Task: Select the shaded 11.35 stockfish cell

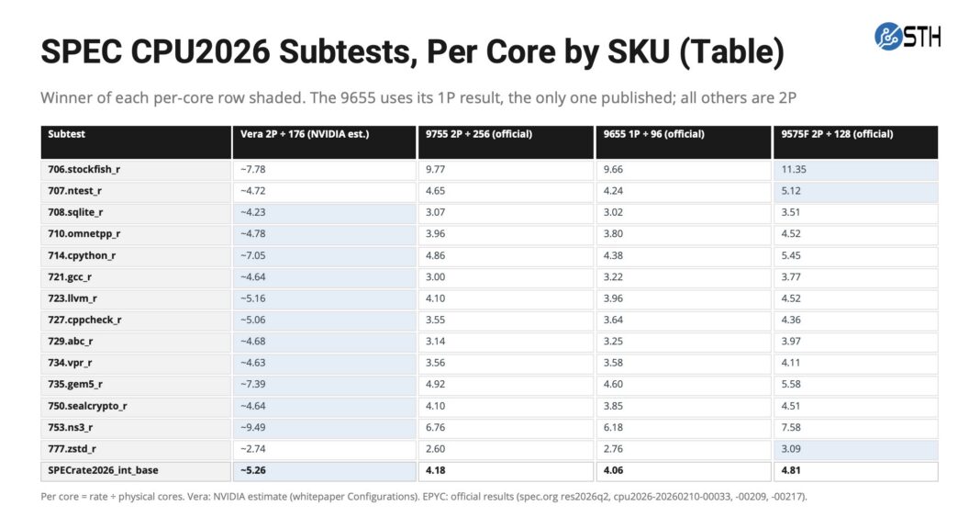Action: tap(855, 170)
